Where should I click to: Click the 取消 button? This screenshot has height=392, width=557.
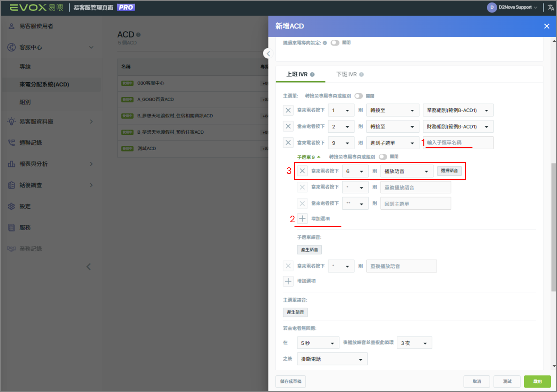pyautogui.click(x=477, y=381)
